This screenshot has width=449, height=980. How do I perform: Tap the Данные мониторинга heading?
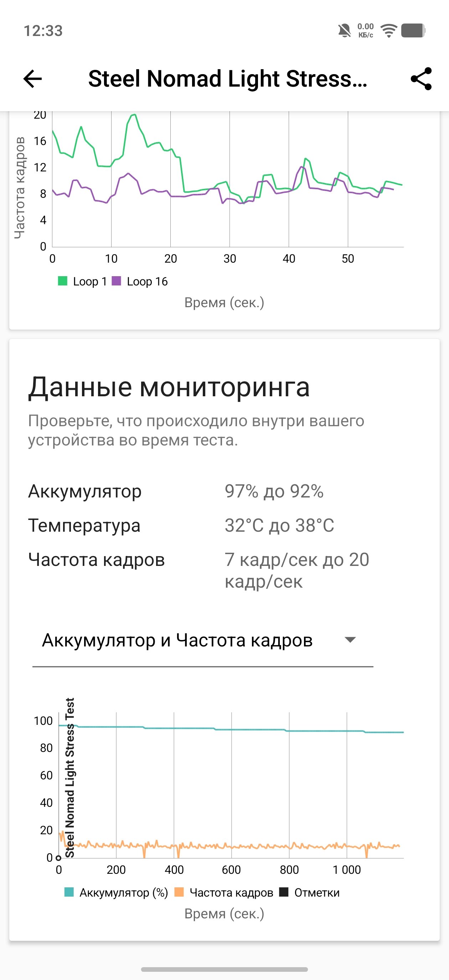coord(169,387)
